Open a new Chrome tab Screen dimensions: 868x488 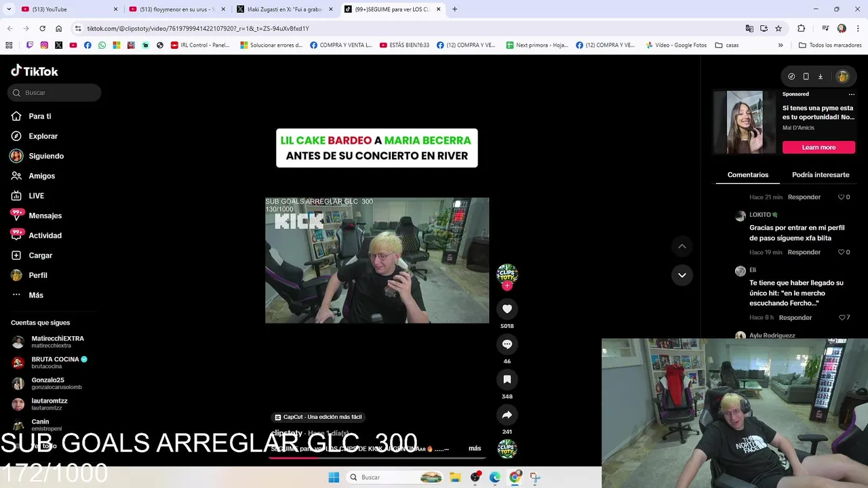454,9
